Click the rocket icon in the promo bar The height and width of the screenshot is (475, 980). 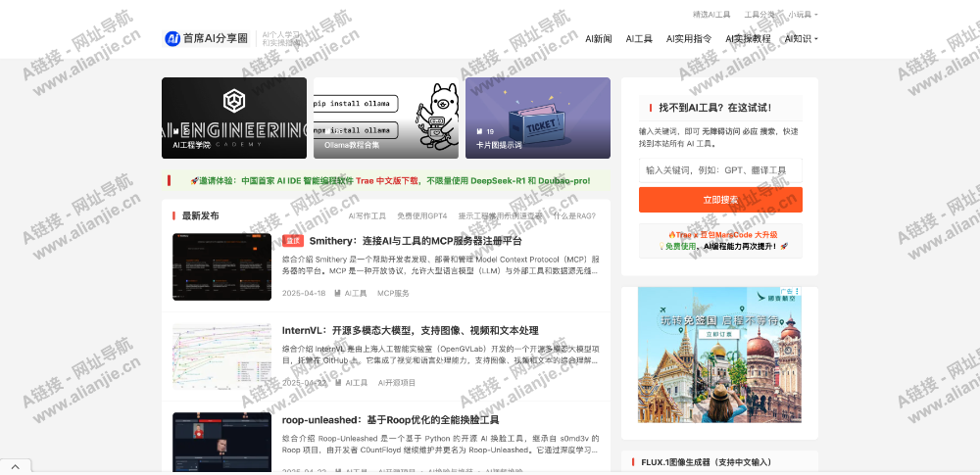194,180
